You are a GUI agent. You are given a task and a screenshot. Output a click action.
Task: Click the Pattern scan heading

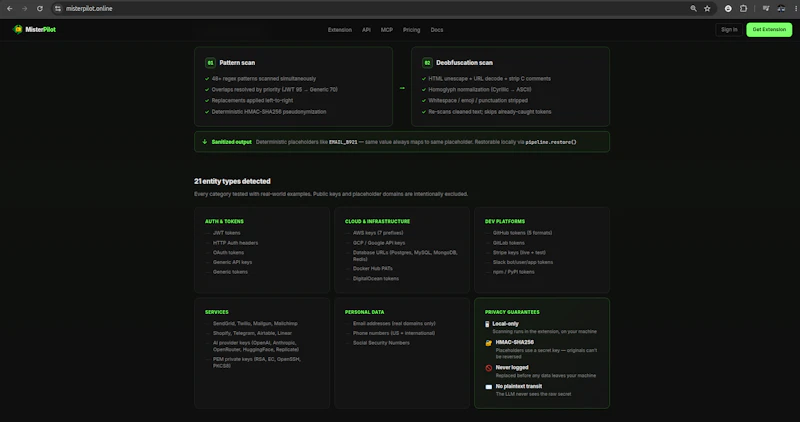tap(237, 63)
